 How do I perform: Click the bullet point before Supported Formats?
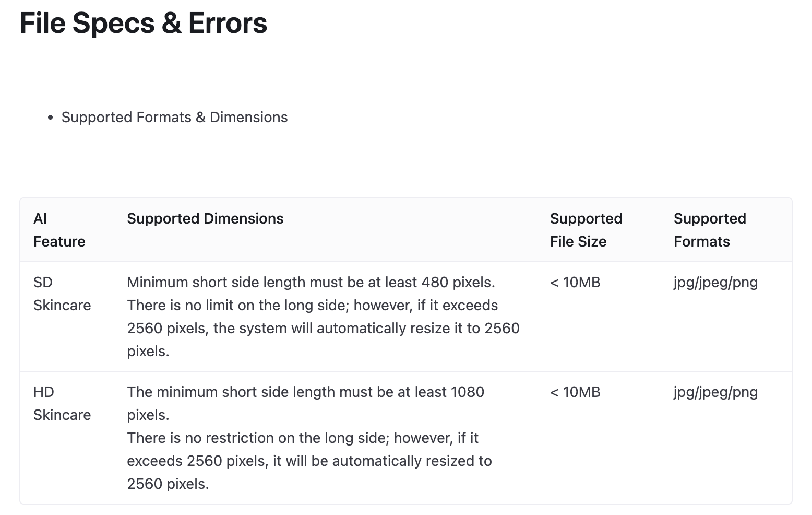tap(51, 118)
